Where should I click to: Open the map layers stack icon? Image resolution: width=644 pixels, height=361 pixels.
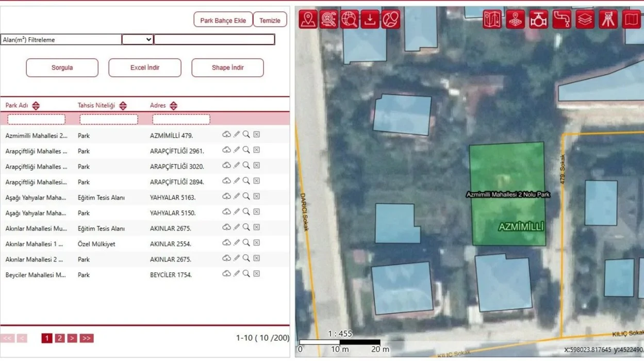point(585,20)
